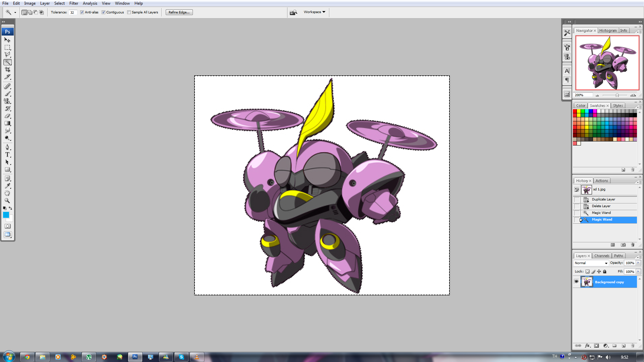
Task: Select the Polygonal Lasso tool
Action: click(x=7, y=55)
